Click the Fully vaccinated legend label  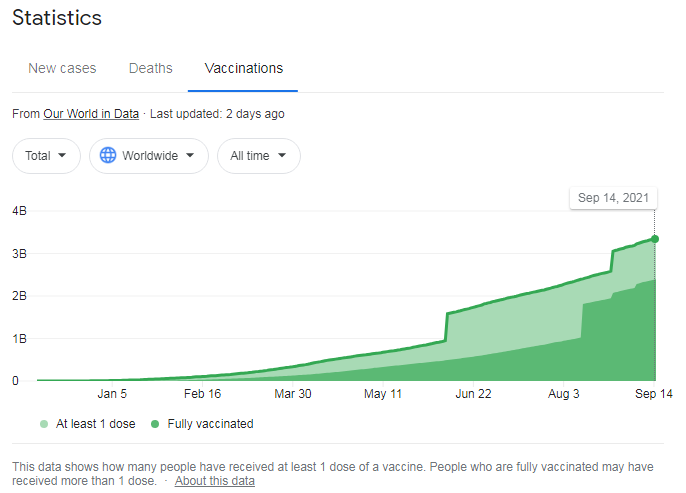tap(210, 424)
